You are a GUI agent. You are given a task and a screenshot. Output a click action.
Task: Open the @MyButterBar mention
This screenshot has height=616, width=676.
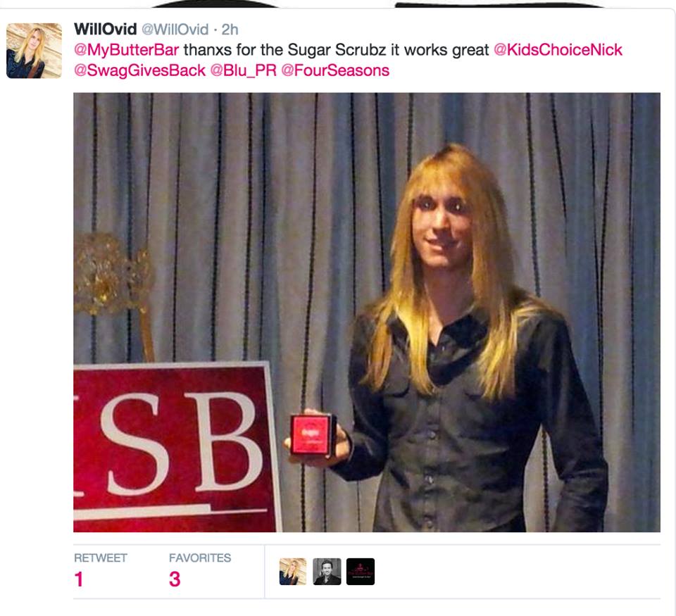coord(126,50)
